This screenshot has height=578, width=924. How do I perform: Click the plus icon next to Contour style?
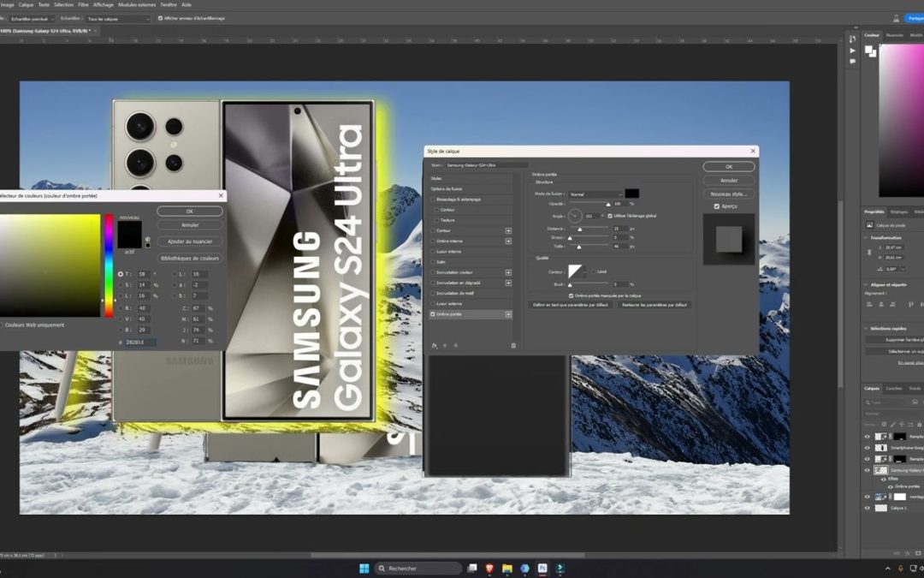click(x=508, y=230)
